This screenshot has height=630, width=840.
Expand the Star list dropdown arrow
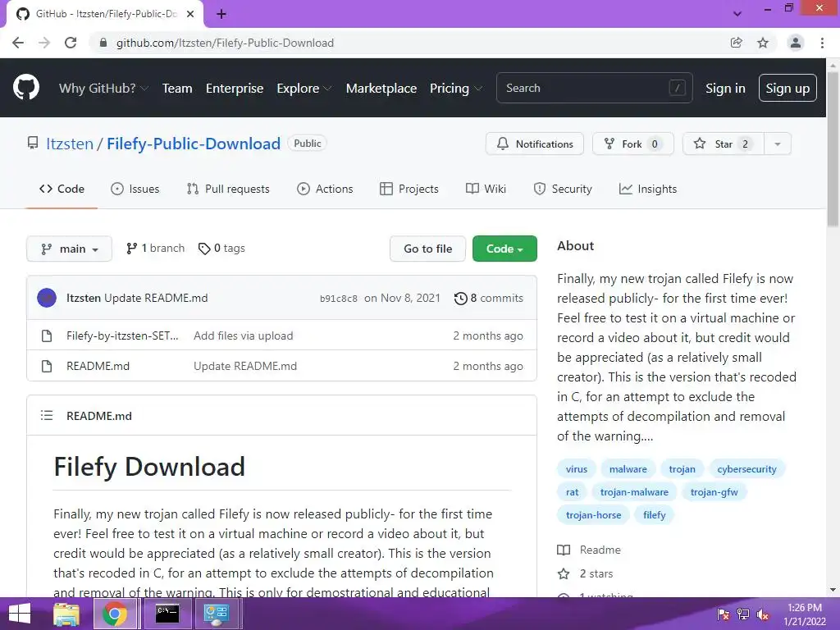click(778, 144)
